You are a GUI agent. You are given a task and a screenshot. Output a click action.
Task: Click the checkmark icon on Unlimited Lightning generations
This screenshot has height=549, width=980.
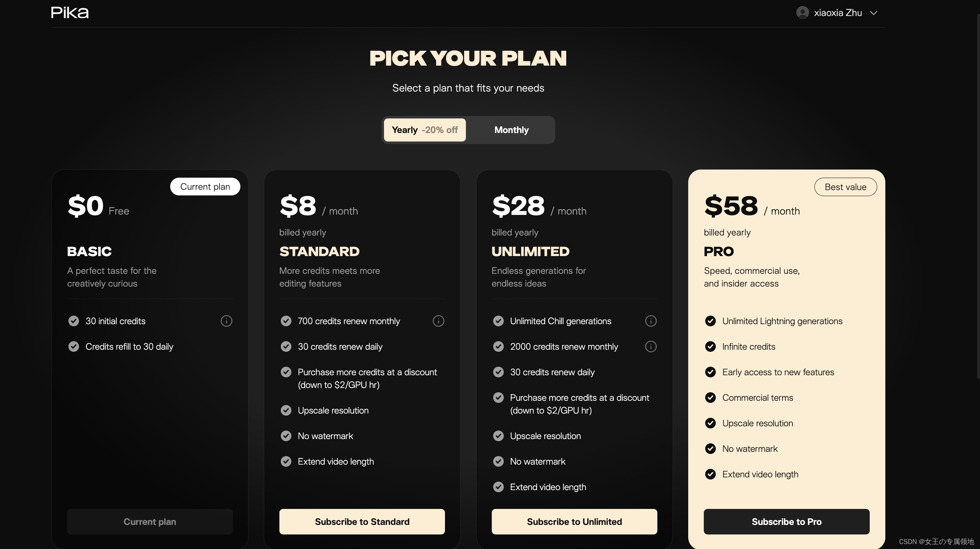click(709, 321)
